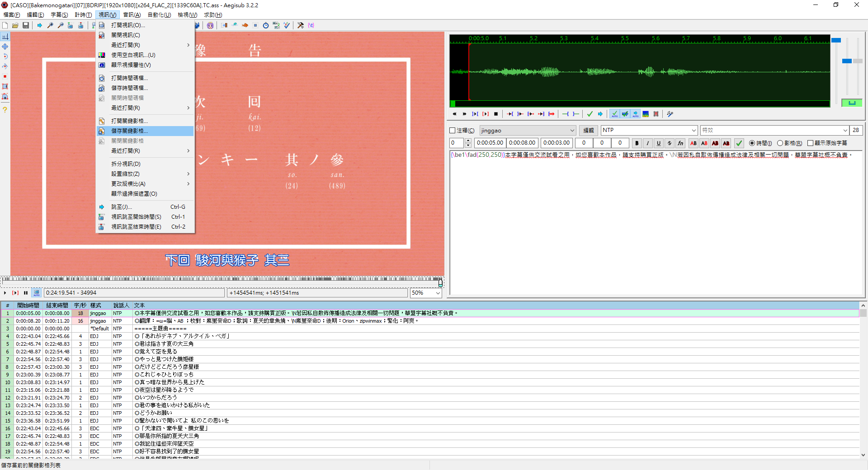Select the rotate on Z axis tool
Viewport: 868px width, 470px height.
tap(5, 56)
